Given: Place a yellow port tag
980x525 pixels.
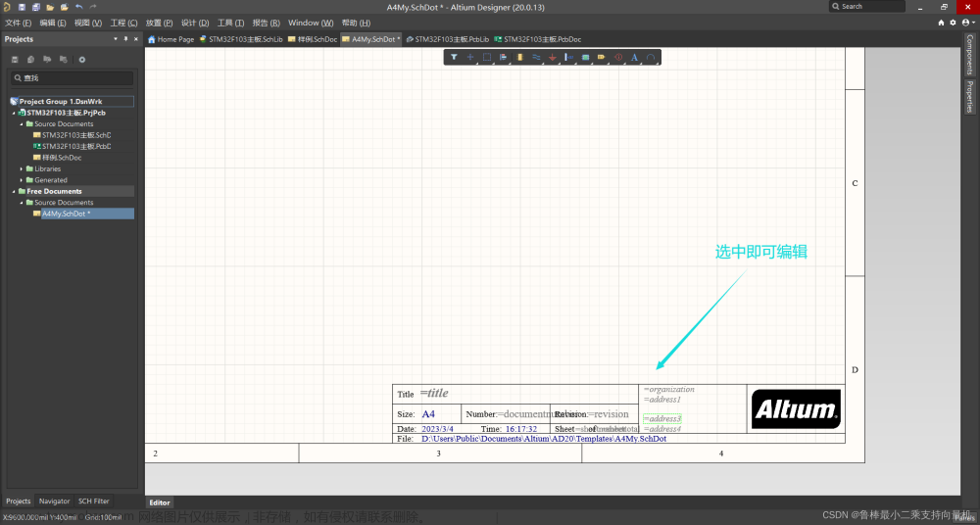Looking at the screenshot, I should pos(602,57).
